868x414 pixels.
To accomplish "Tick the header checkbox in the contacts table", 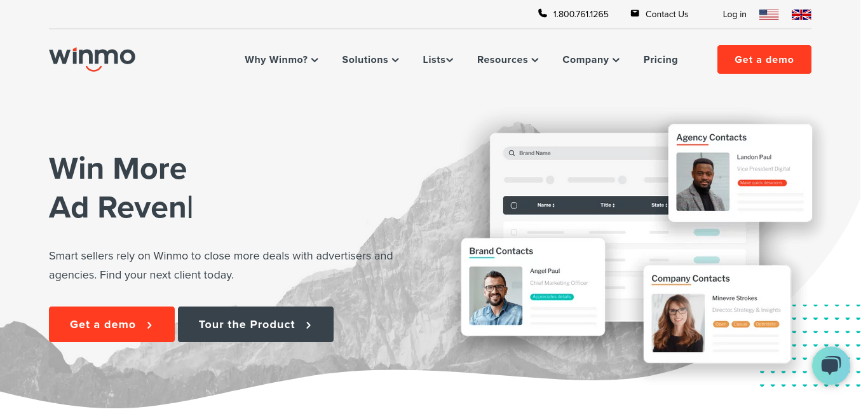I will pyautogui.click(x=514, y=205).
